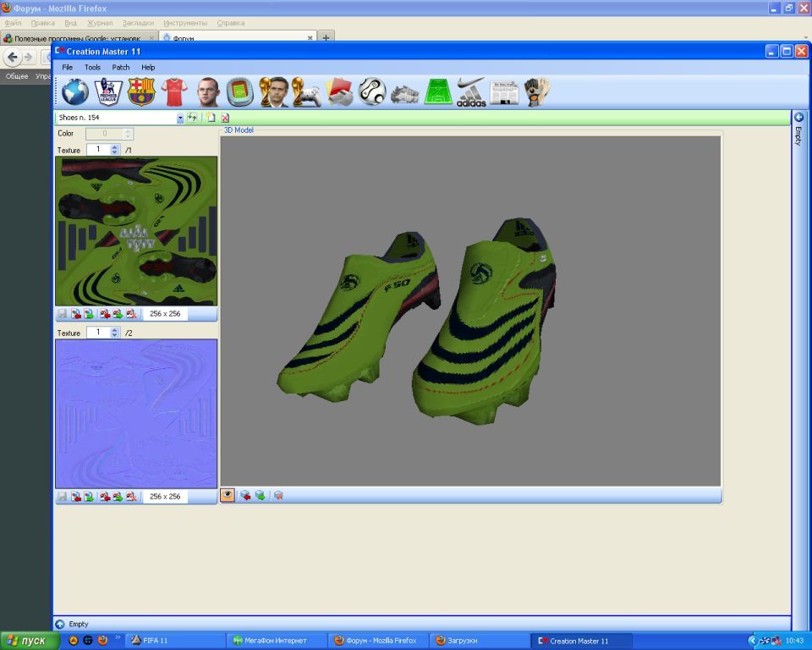Image resolution: width=812 pixels, height=650 pixels.
Task: Click the Общее bookmark in Firefox
Action: coord(17,76)
